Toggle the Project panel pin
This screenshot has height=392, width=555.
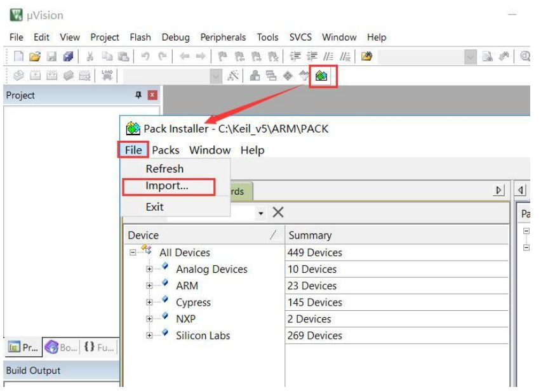(x=138, y=95)
